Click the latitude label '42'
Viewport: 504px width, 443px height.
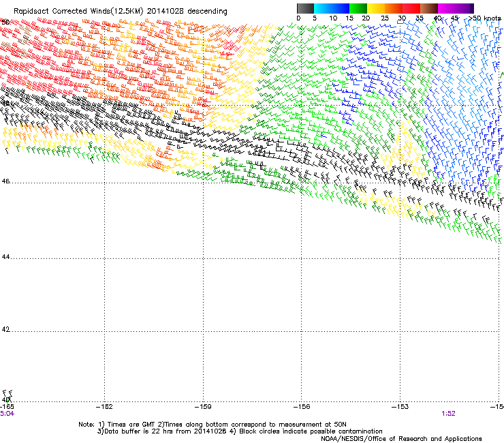5,329
